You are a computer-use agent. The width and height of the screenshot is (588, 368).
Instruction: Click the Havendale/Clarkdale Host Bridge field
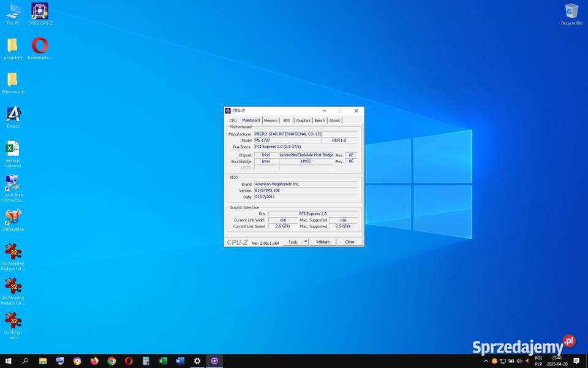tap(306, 155)
